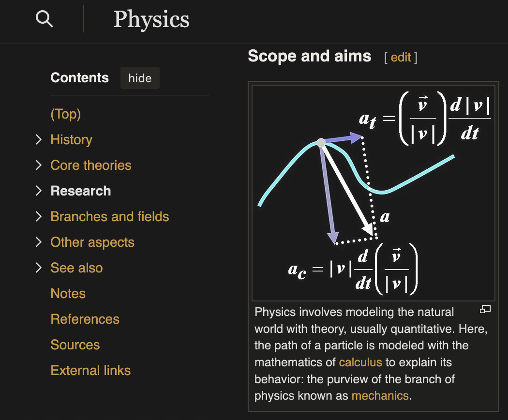Screen dimensions: 508x420
Task: Expand the Core theories section
Action: tap(39, 165)
